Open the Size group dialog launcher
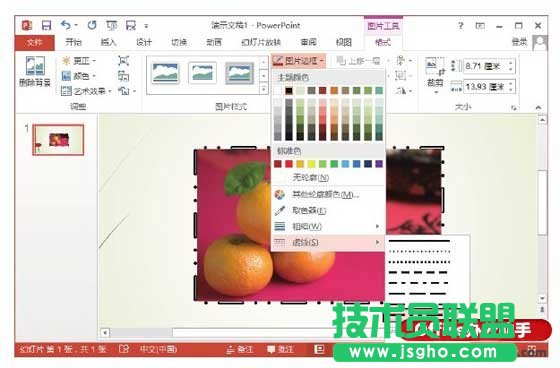Image resolution: width=560 pixels, height=368 pixels. coord(514,107)
